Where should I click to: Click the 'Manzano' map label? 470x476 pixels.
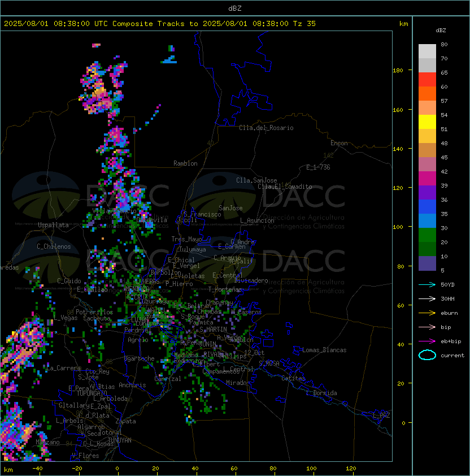(47, 442)
